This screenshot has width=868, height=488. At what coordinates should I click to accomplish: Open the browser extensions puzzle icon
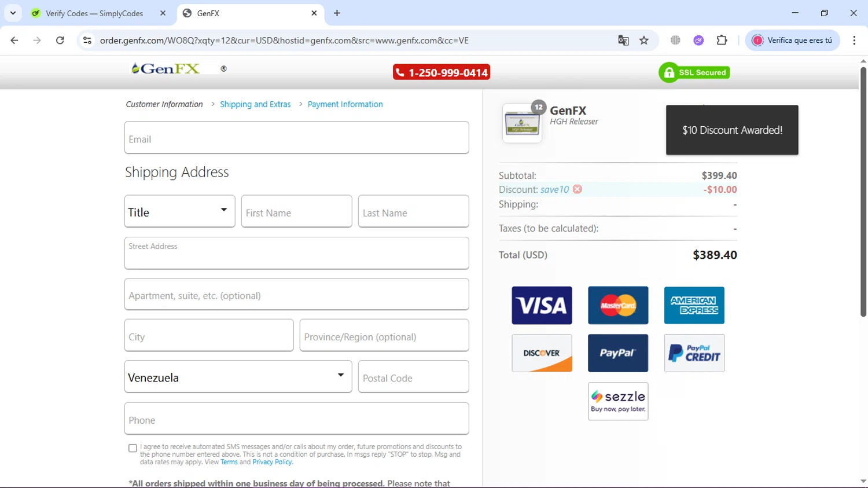point(722,41)
